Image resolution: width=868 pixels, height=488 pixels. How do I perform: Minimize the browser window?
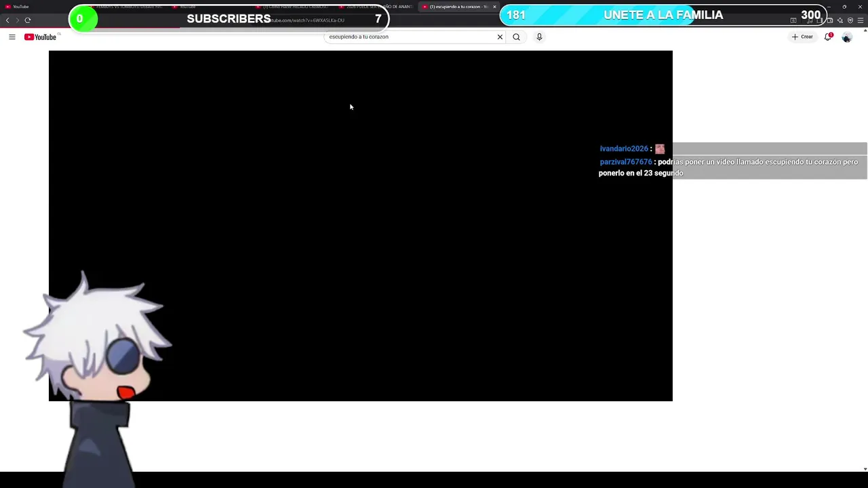click(x=829, y=7)
